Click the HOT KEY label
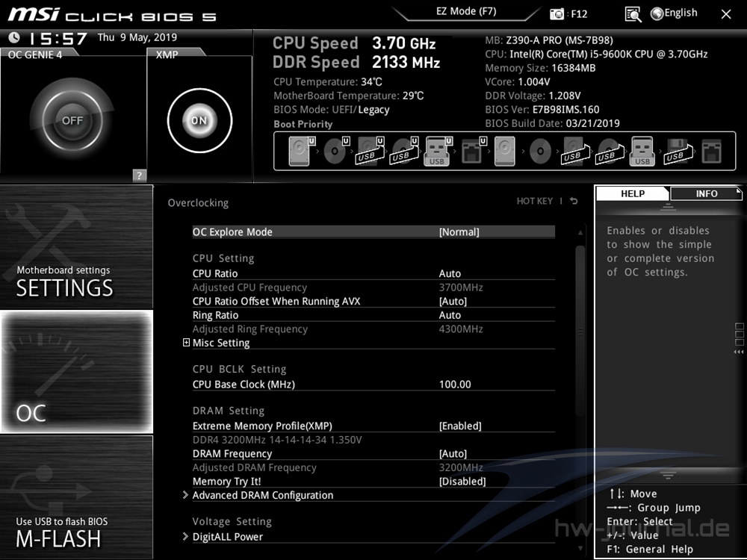This screenshot has height=560, width=747. click(535, 201)
